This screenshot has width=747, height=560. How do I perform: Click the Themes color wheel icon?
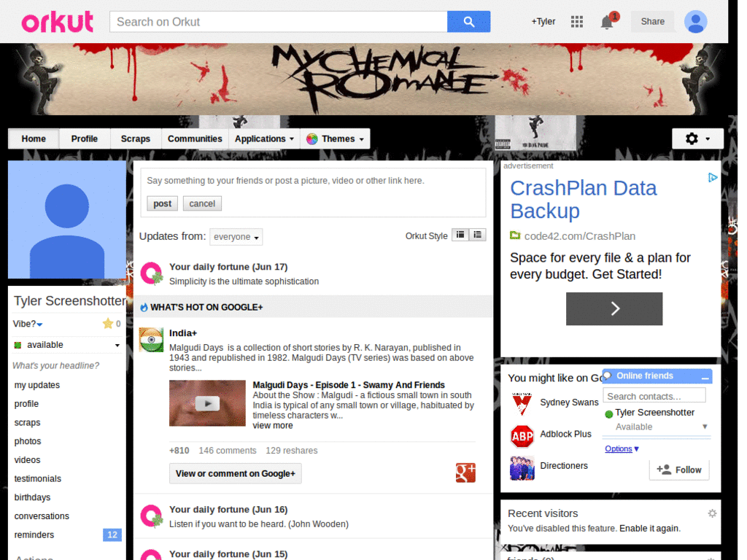pyautogui.click(x=312, y=139)
